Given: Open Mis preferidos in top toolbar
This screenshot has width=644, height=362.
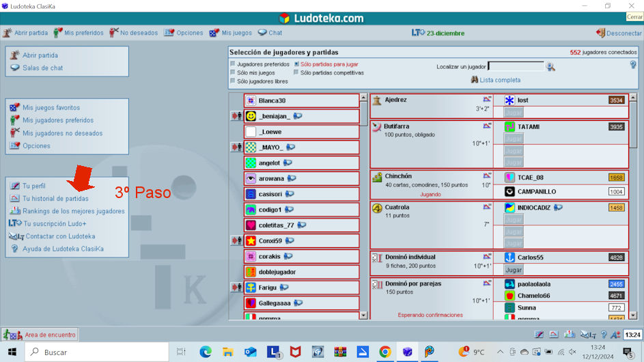Looking at the screenshot, I should pyautogui.click(x=79, y=33).
